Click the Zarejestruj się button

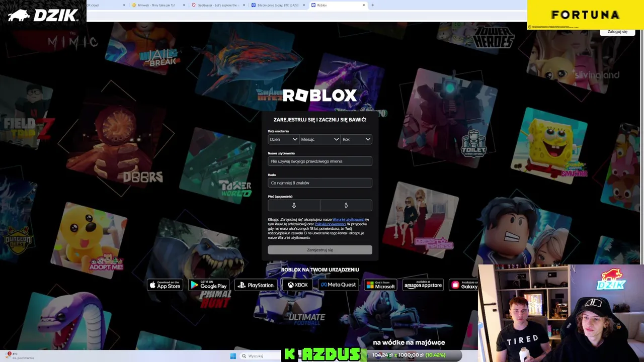(320, 250)
